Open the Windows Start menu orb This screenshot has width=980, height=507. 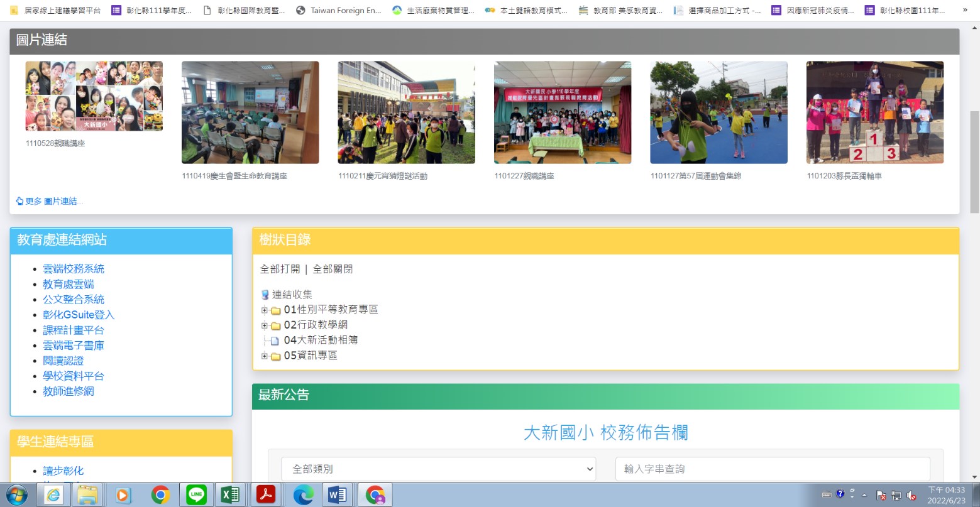18,495
